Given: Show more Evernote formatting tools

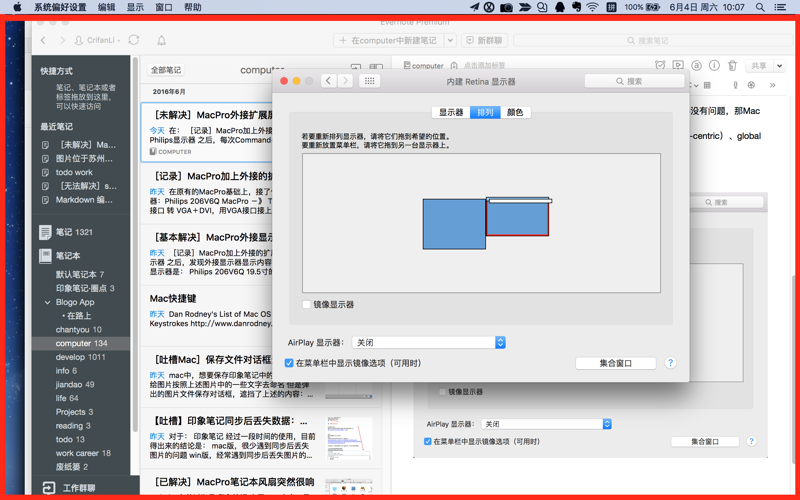Looking at the screenshot, I should coord(772,85).
